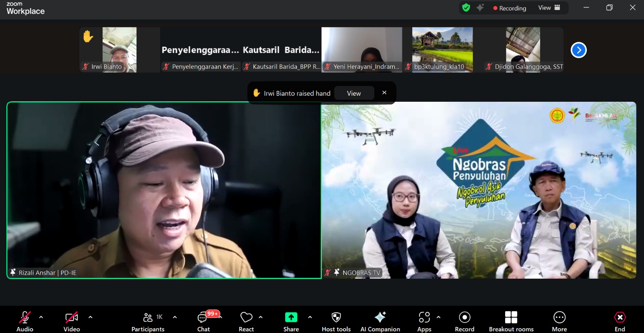Click the pin icon on Rizali Anshar video
Image resolution: width=644 pixels, height=333 pixels.
[x=13, y=272]
